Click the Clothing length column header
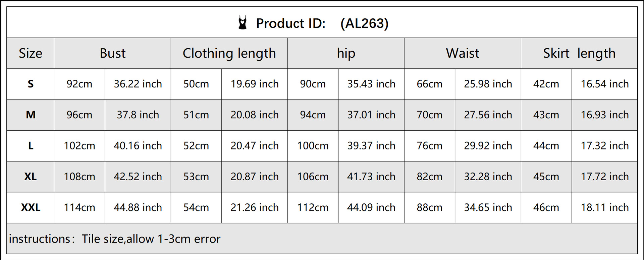The width and height of the screenshot is (644, 260). [229, 53]
